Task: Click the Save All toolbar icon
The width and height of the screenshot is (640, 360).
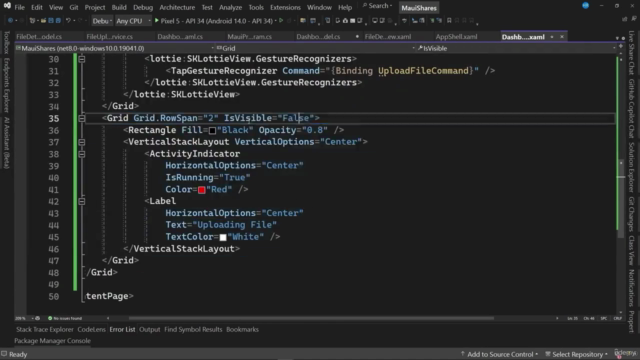Action: point(58,20)
